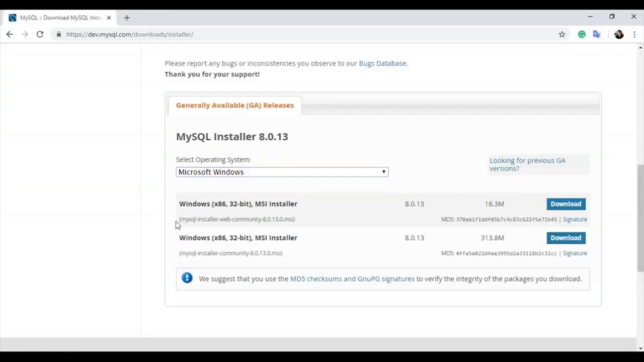Open the Grammarly extension icon
The image size is (644, 362).
[582, 34]
